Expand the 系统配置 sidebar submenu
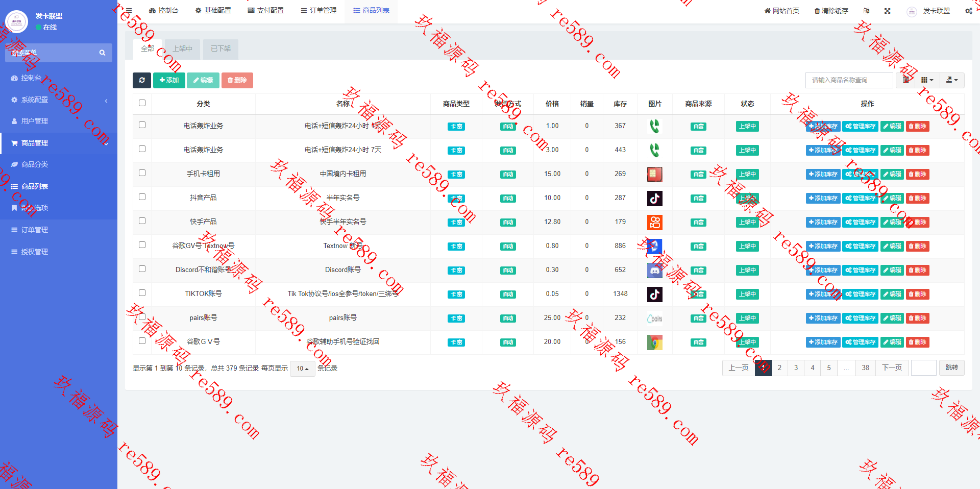The width and height of the screenshot is (980, 489). [58, 100]
